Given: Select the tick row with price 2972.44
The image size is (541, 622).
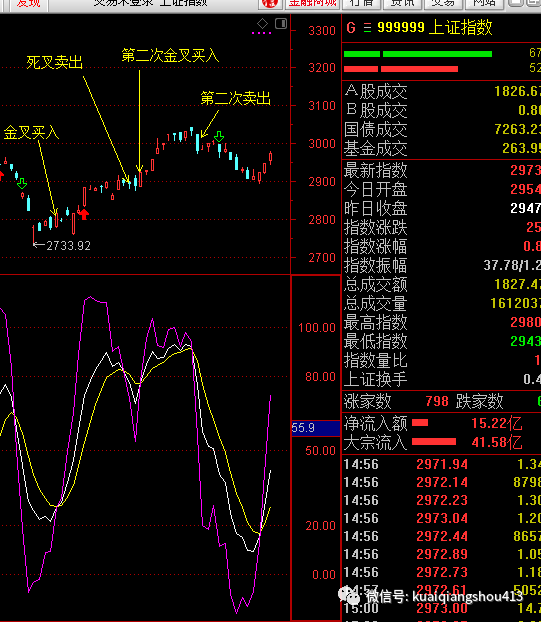Looking at the screenshot, I should coord(441,536).
